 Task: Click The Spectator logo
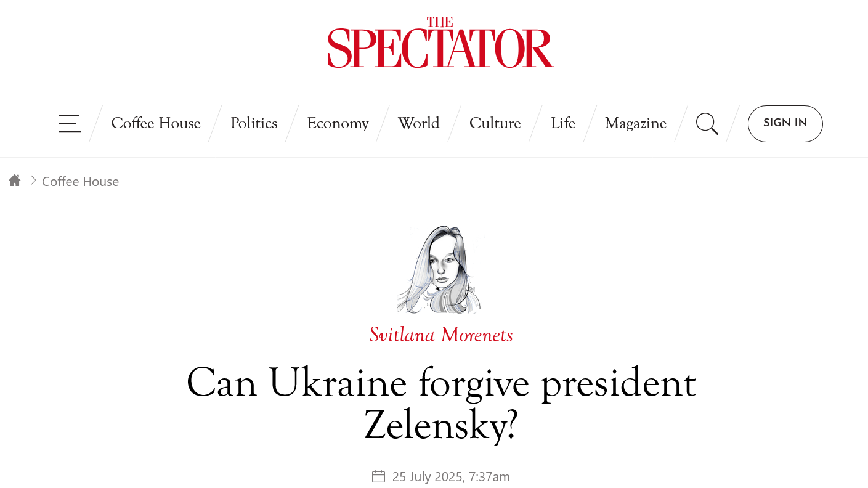click(440, 43)
